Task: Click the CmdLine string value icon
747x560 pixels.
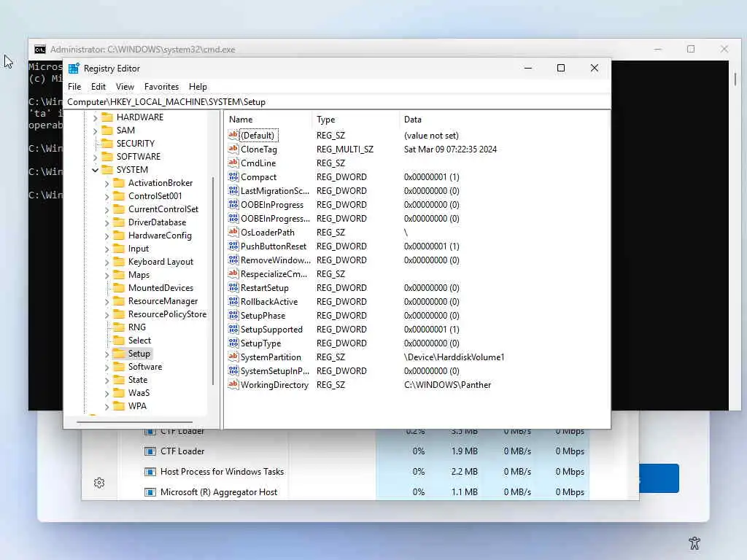Action: click(x=233, y=163)
